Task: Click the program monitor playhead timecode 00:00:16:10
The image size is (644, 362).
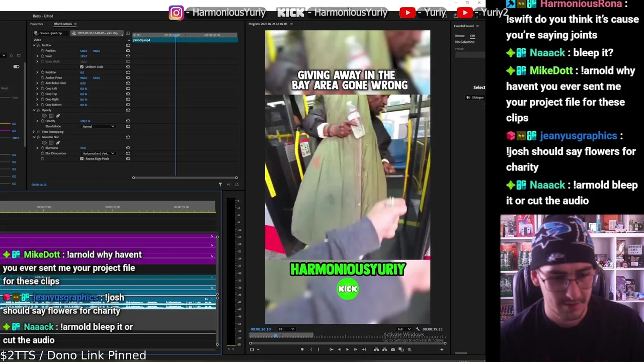Action: click(x=261, y=329)
